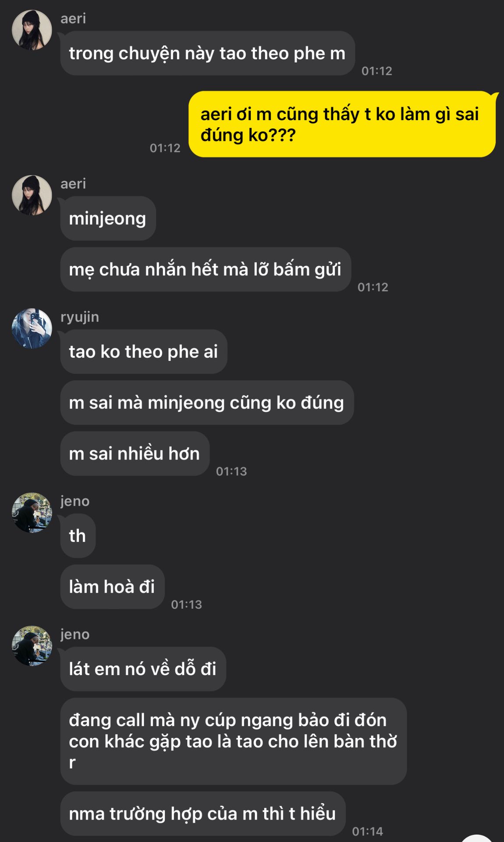The height and width of the screenshot is (842, 504).
Task: Select 'm sai mà minjeong cũng ko đúng' message
Action: coord(207,402)
